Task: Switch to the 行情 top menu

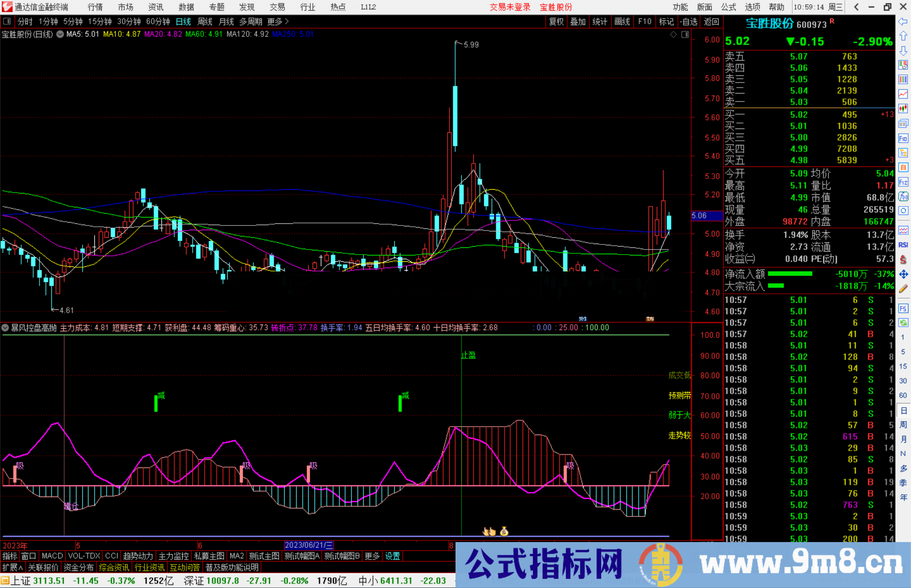Action: pyautogui.click(x=95, y=7)
